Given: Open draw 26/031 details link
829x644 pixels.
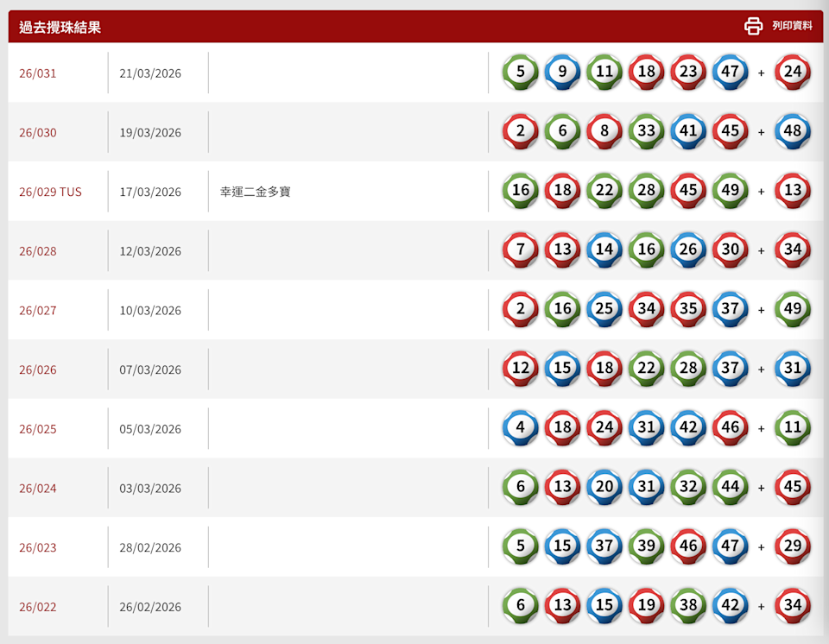Looking at the screenshot, I should [x=38, y=73].
